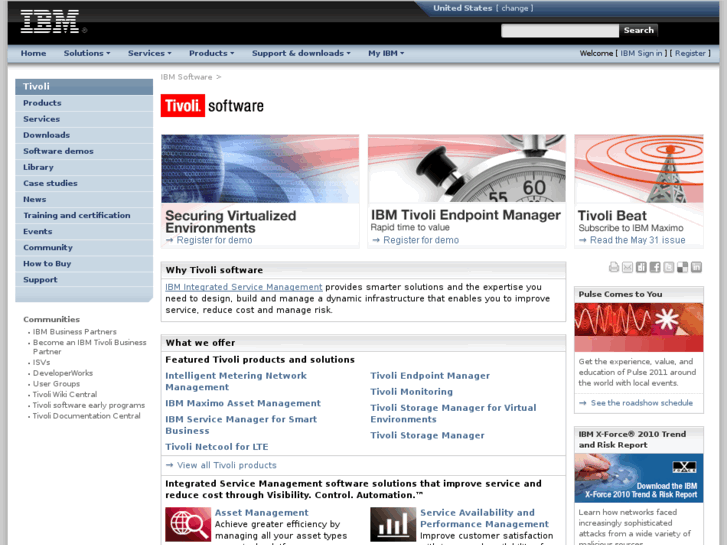Open Library in left sidebar

pyautogui.click(x=84, y=167)
